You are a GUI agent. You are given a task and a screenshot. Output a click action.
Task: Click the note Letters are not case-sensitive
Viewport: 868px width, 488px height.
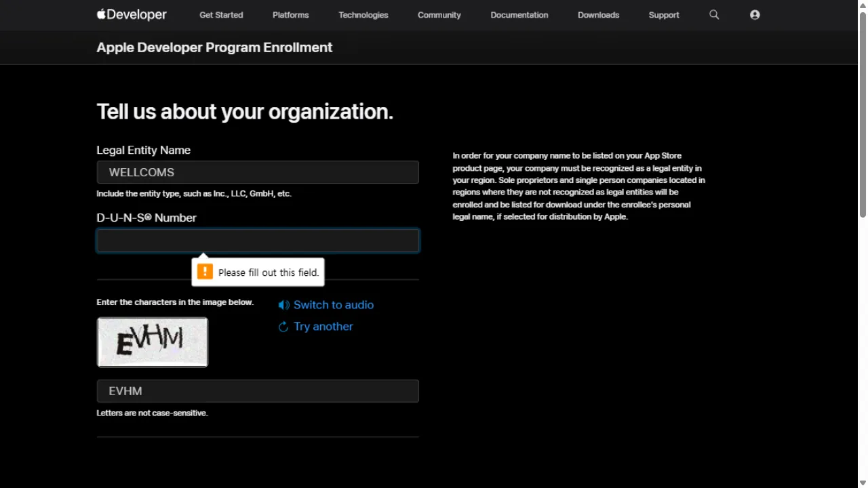pyautogui.click(x=152, y=413)
